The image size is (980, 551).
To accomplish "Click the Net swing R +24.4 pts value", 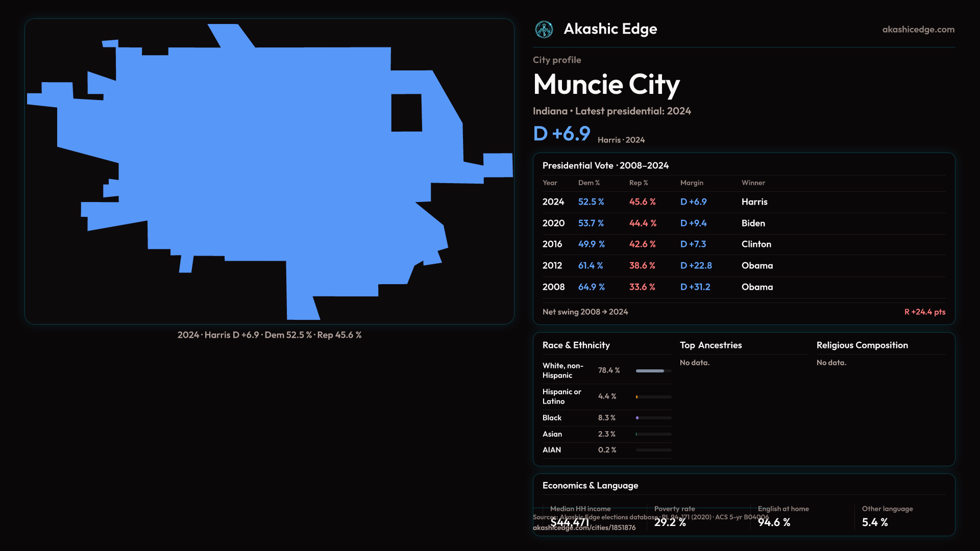I will [x=924, y=312].
